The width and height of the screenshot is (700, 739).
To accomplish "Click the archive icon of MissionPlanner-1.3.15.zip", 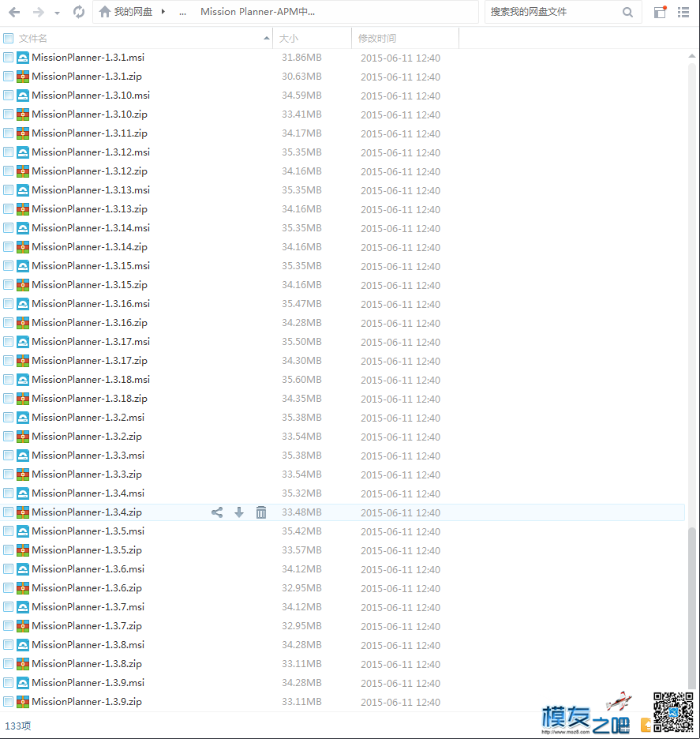I will (x=23, y=285).
